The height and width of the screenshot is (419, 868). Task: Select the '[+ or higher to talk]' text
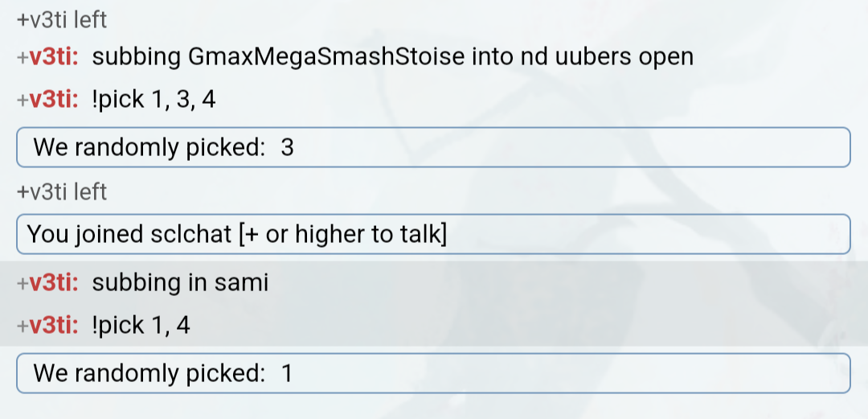(342, 235)
